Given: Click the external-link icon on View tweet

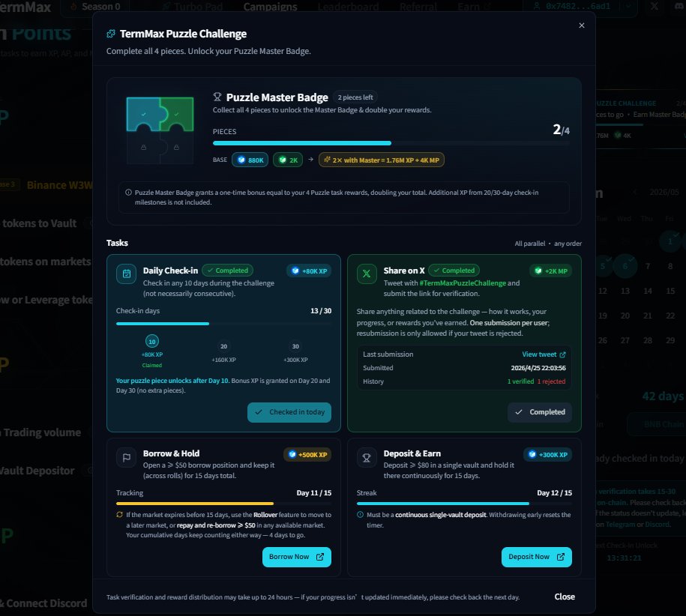Looking at the screenshot, I should pyautogui.click(x=562, y=354).
